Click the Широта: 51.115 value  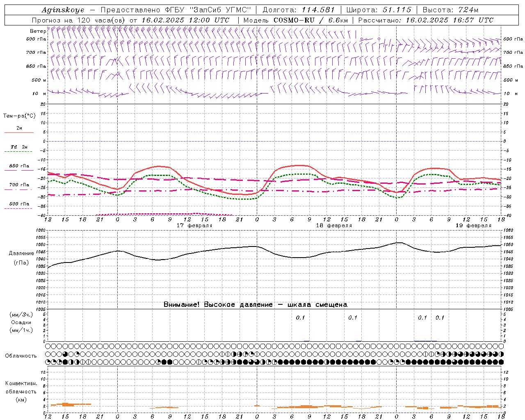pos(379,10)
